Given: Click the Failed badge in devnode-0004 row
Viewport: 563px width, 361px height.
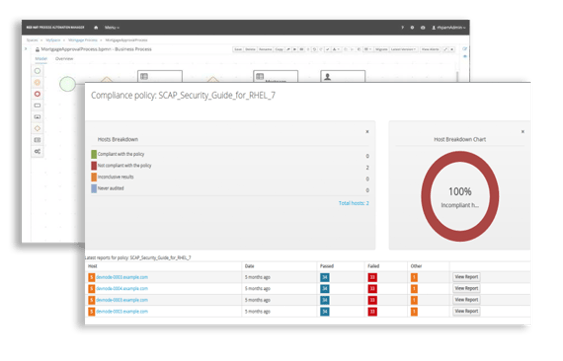Looking at the screenshot, I should [x=372, y=289].
